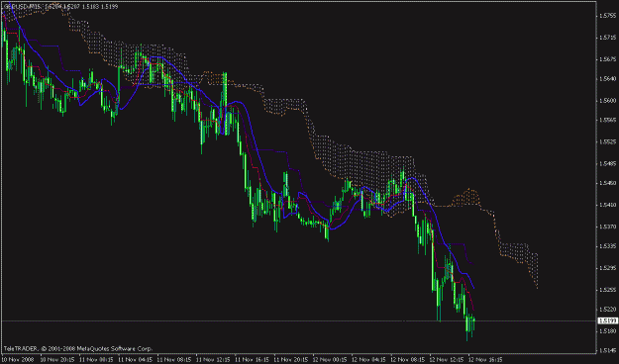
Task: Click the 12 Nov 16:15 time label
Action: (x=485, y=360)
